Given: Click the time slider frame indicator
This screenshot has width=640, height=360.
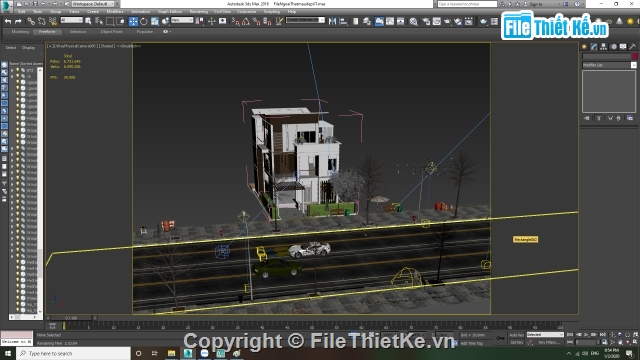Looking at the screenshot, I should point(71,318).
